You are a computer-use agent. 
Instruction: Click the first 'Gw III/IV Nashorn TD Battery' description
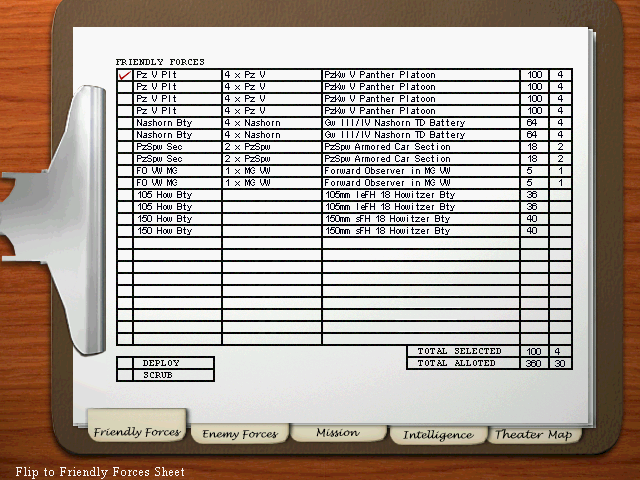(395, 122)
